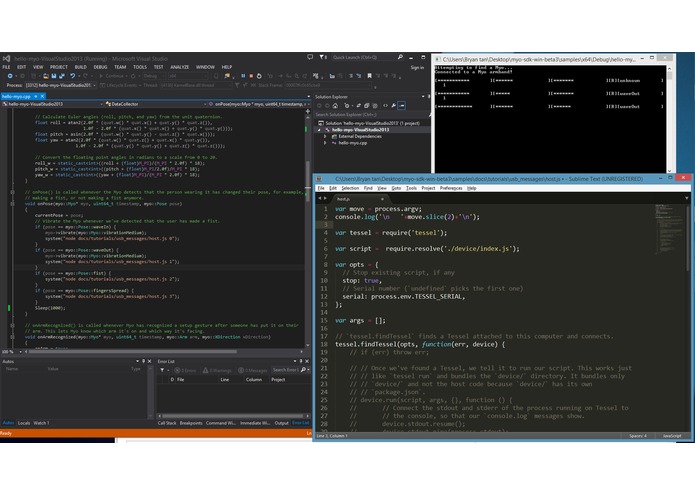Click the Home icon in Solution Explorer toolbar
The height and width of the screenshot is (494, 695).
(x=335, y=105)
